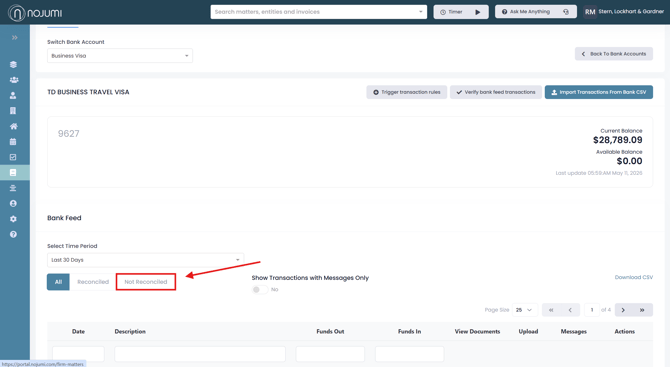Click the page number input field
Screen dimensions: 670x367
(592, 310)
